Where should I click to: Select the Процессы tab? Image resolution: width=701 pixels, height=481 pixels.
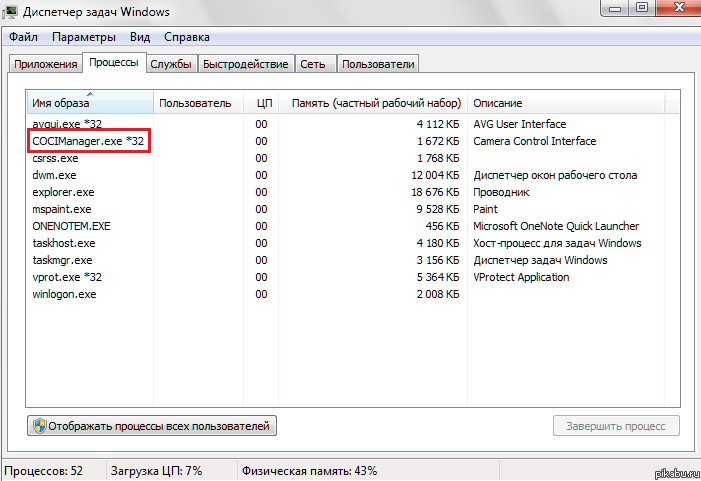[x=114, y=63]
